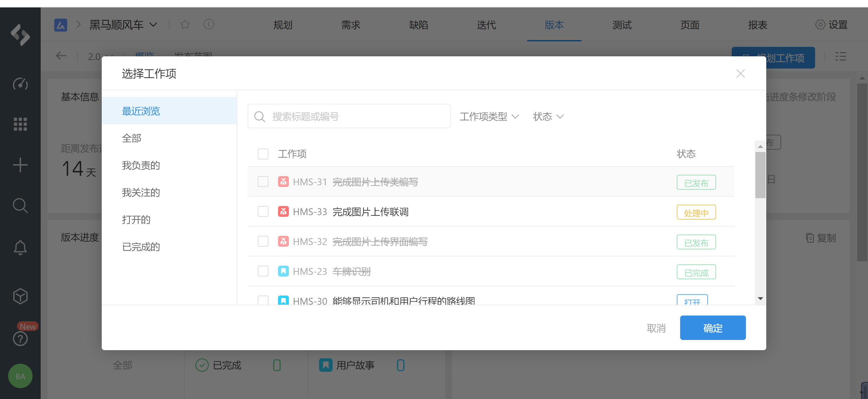Tick the HMS-23 车牌识别 checkbox

263,271
